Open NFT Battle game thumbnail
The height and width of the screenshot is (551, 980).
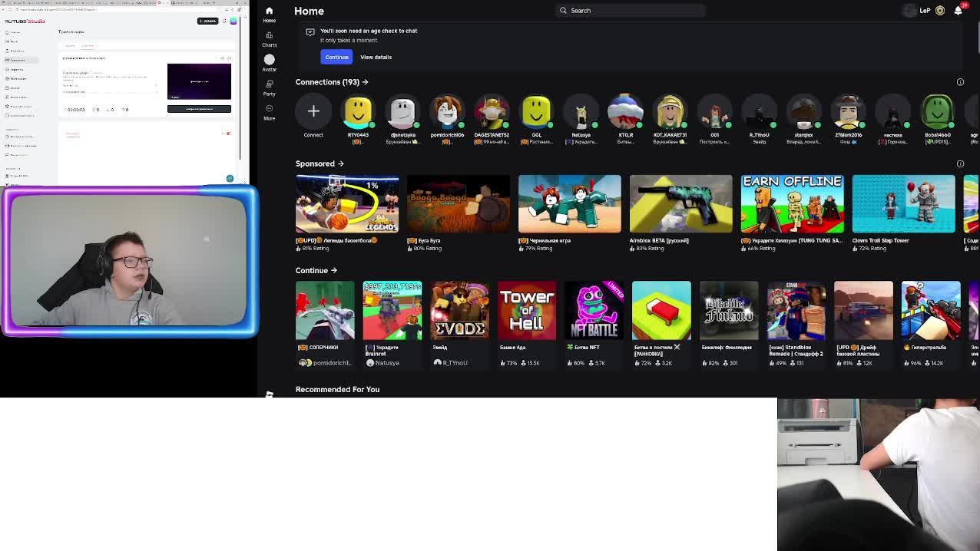(x=594, y=311)
